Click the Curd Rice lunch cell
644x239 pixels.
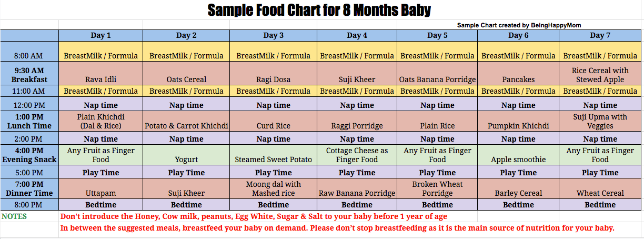click(274, 121)
